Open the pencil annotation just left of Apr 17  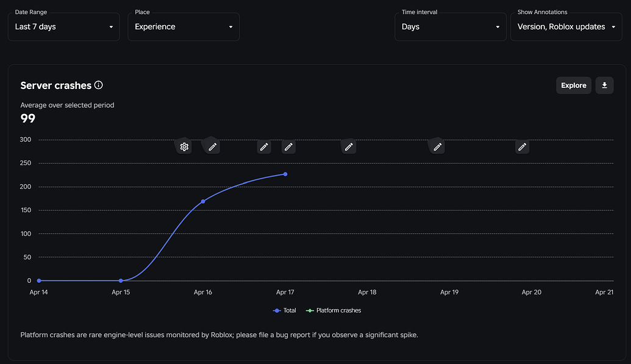[x=264, y=146]
